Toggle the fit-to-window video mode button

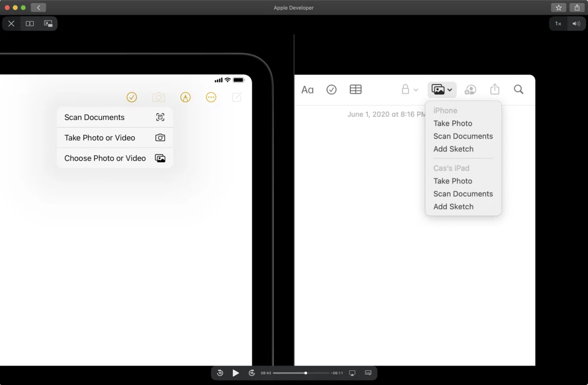30,24
